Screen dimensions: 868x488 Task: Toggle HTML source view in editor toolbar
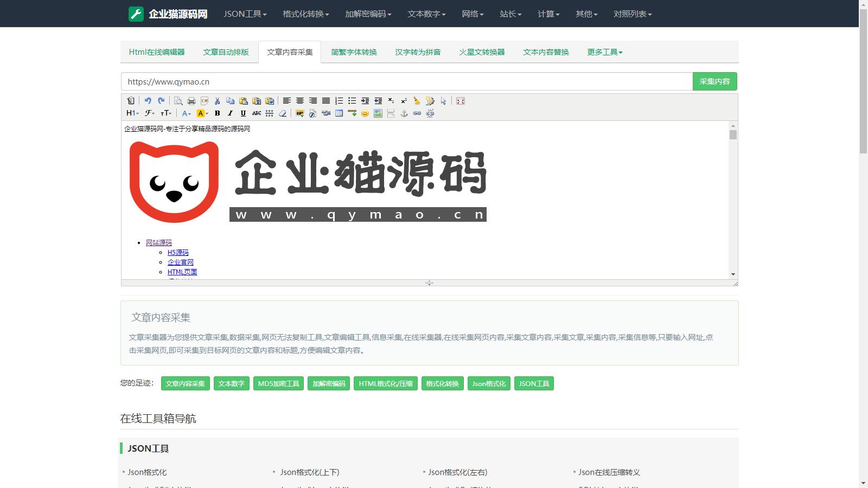(131, 101)
